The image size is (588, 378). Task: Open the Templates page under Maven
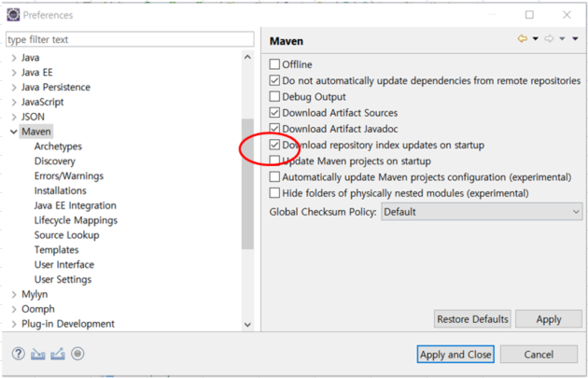[57, 250]
